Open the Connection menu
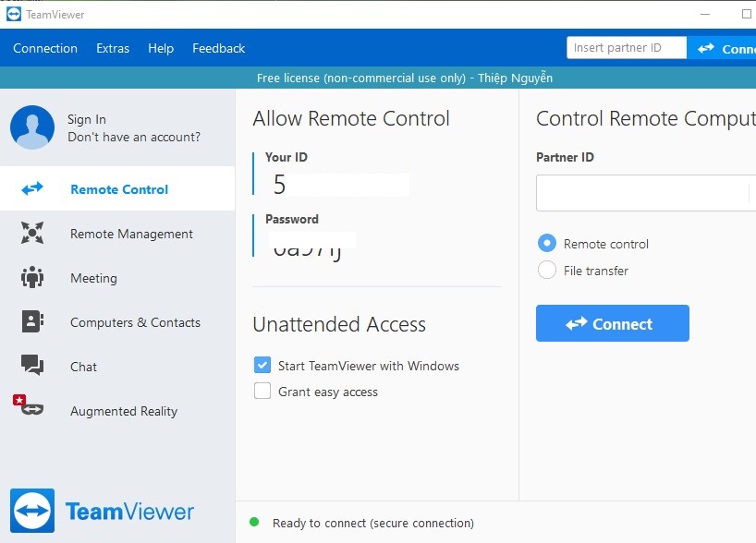 coord(45,48)
